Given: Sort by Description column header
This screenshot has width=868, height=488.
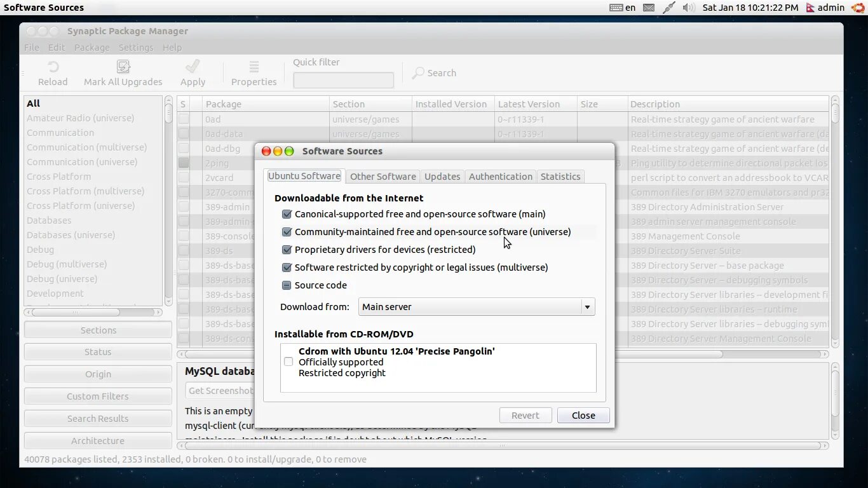Looking at the screenshot, I should click(x=728, y=104).
